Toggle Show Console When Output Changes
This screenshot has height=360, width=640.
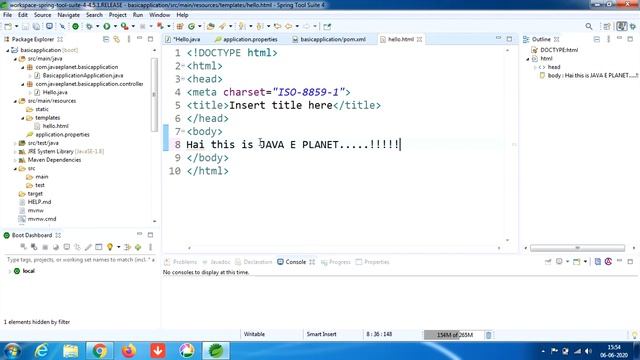pyautogui.click(x=598, y=262)
